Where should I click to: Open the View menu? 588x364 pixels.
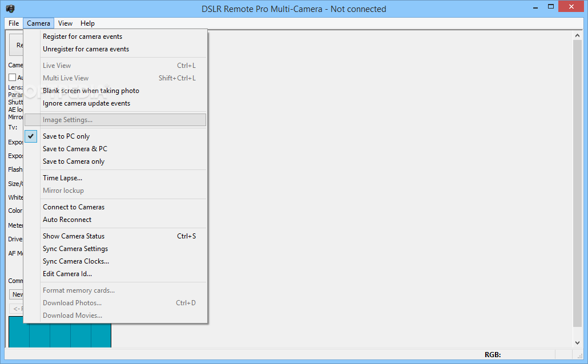(x=65, y=23)
